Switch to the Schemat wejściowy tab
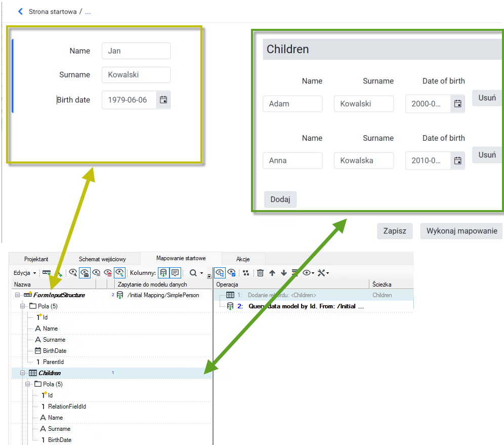The height and width of the screenshot is (445, 504). click(102, 259)
